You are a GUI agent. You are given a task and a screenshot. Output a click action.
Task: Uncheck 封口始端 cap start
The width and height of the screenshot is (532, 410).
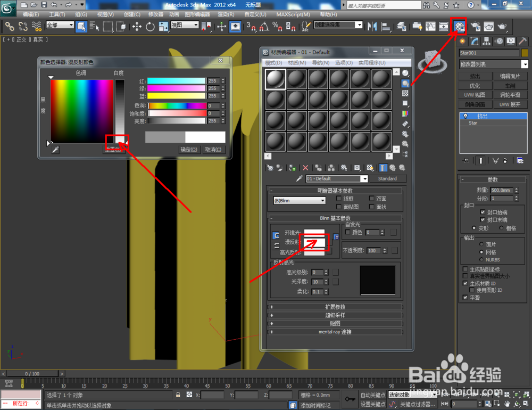pyautogui.click(x=483, y=212)
